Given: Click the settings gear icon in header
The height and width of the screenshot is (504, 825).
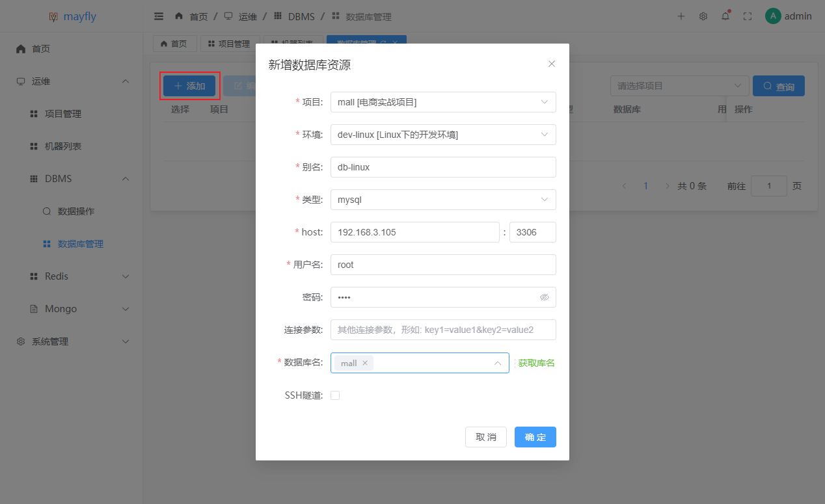Looking at the screenshot, I should tap(703, 16).
